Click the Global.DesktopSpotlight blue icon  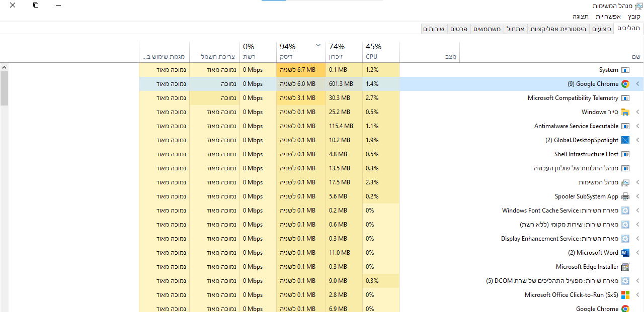625,140
